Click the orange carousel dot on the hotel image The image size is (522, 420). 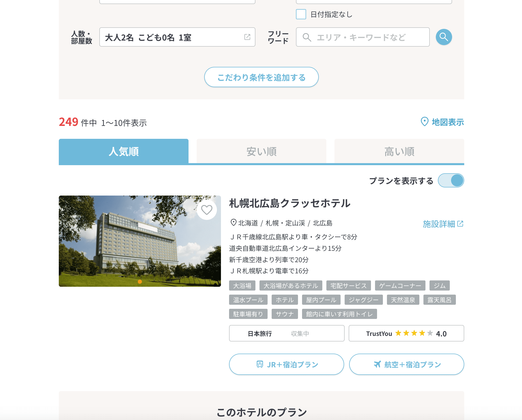140,282
